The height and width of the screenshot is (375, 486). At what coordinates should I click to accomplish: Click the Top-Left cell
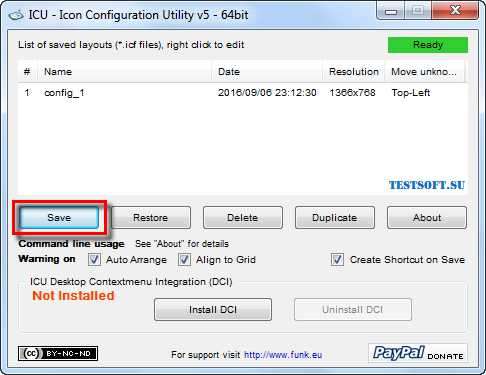411,92
